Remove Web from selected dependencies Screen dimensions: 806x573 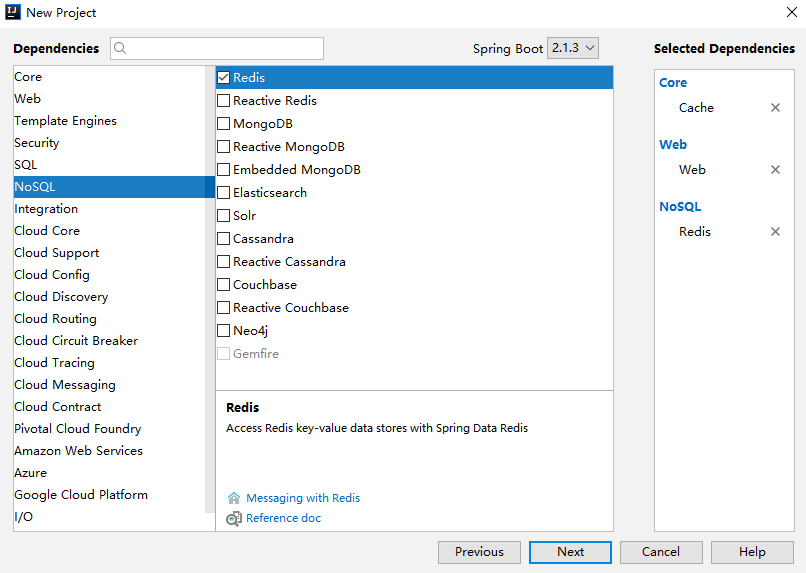775,170
